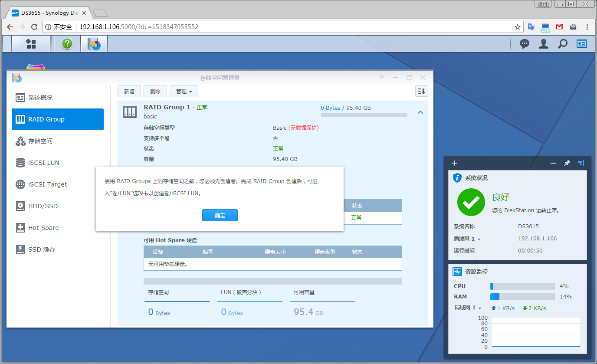Open Google Translate extension icon
The width and height of the screenshot is (597, 364).
click(x=531, y=27)
